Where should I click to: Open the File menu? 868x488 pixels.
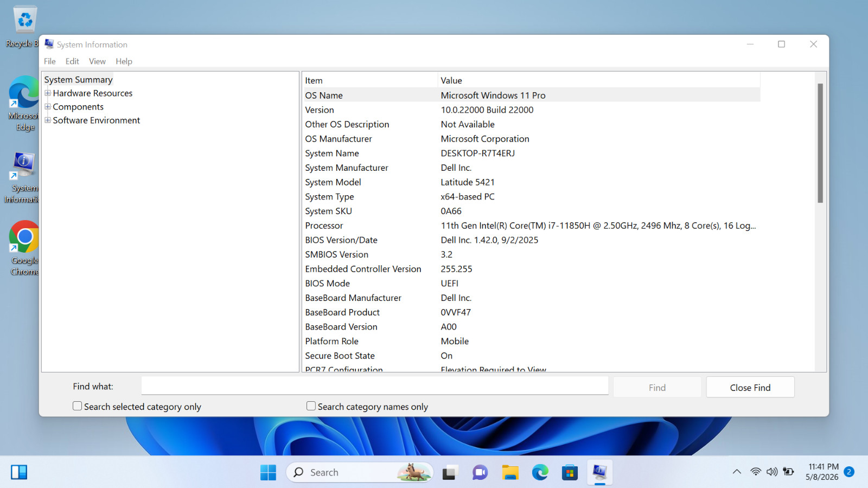click(50, 61)
